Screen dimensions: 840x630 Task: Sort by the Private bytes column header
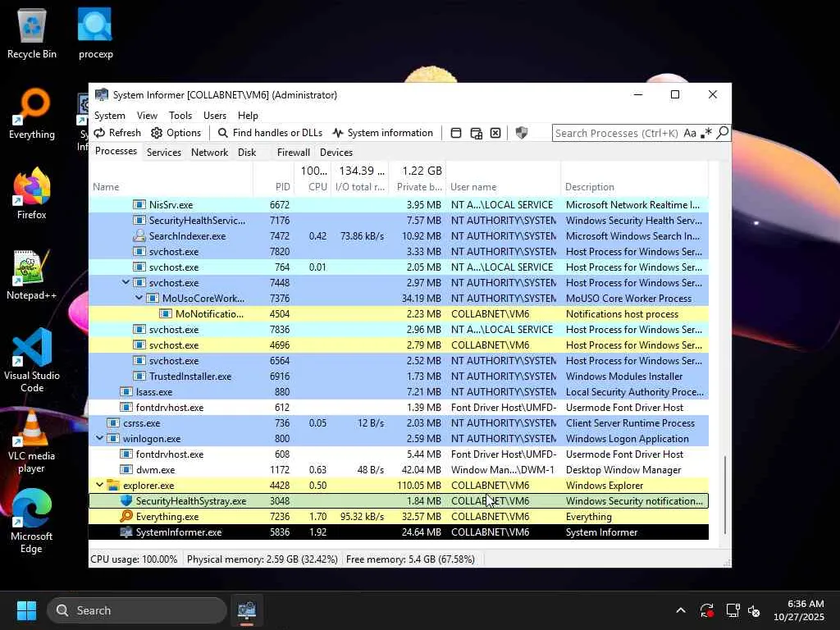pyautogui.click(x=419, y=187)
